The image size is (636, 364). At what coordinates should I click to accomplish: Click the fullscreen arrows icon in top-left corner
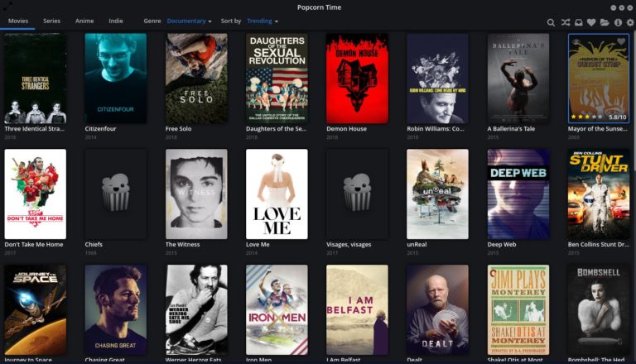pyautogui.click(x=7, y=7)
